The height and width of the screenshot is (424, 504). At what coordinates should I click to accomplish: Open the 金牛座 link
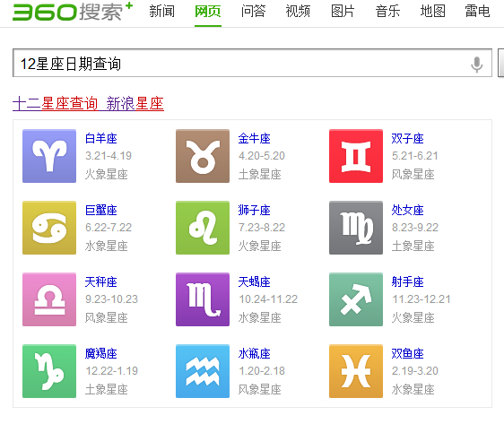pos(255,139)
